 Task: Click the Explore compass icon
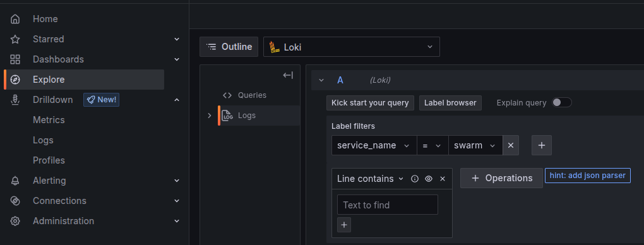[x=15, y=80]
